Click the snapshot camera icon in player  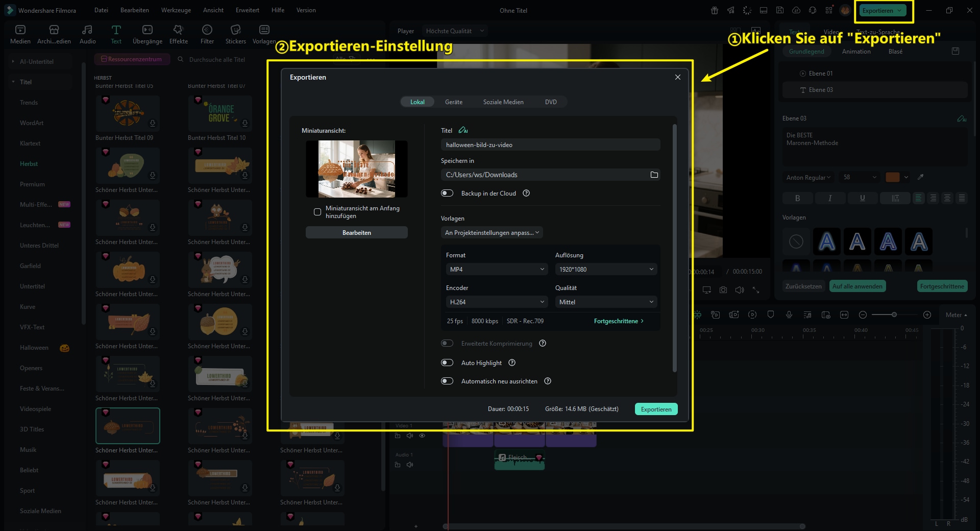coord(723,290)
